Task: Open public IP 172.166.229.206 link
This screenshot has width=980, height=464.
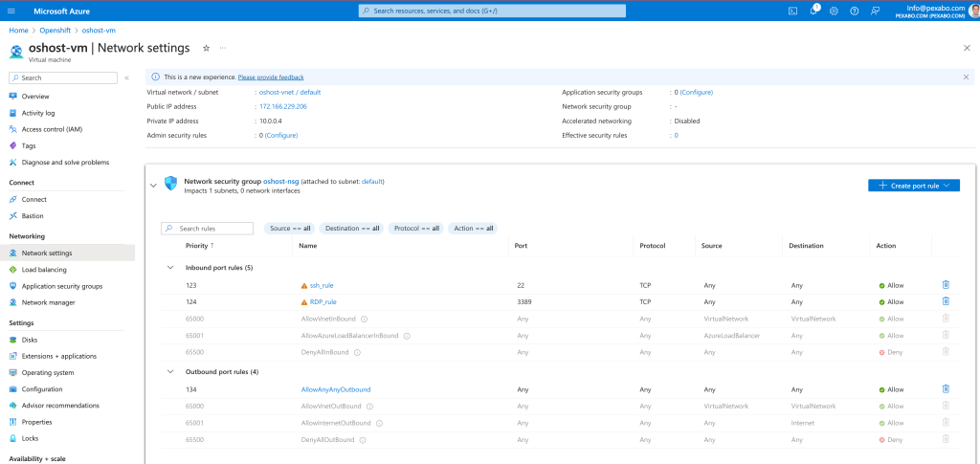Action: coord(283,106)
